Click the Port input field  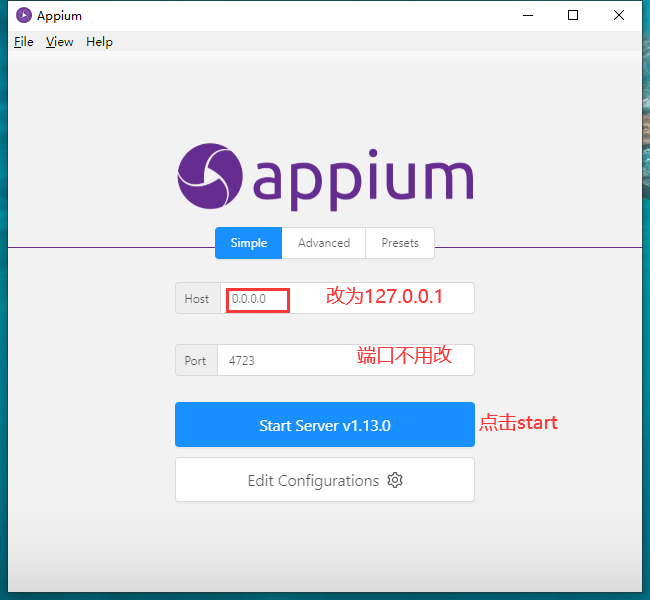346,360
